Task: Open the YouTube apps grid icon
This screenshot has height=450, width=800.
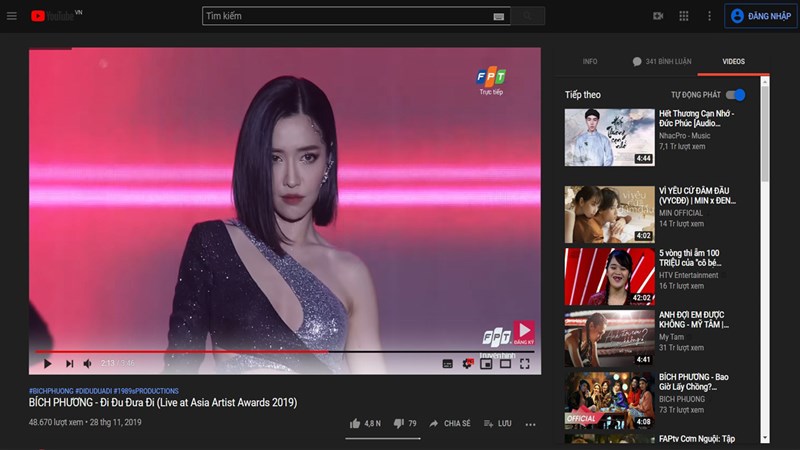Action: (684, 16)
